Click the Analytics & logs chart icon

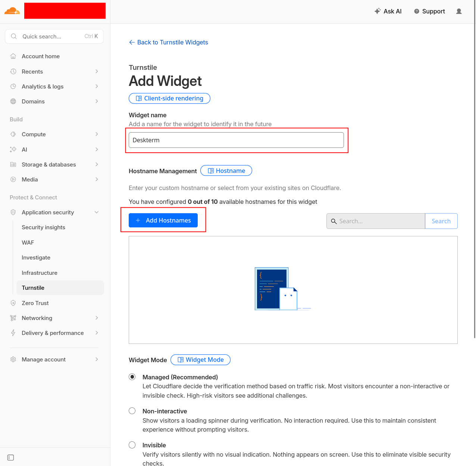(13, 86)
